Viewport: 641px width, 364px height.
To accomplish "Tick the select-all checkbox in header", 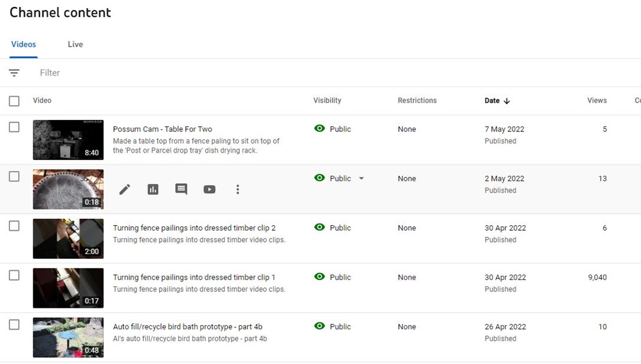I will [14, 101].
